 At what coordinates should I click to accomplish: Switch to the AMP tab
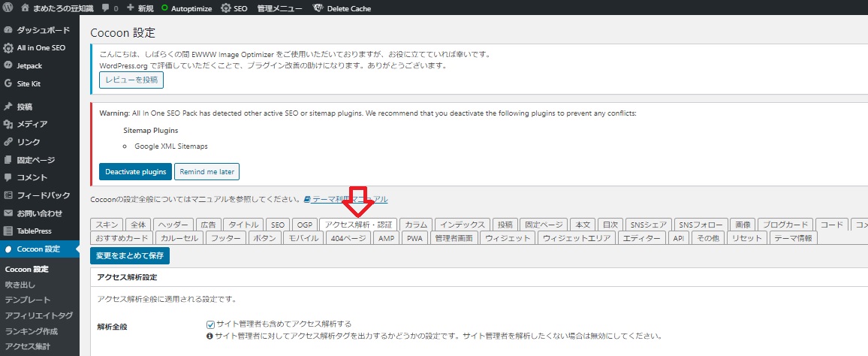click(x=386, y=238)
